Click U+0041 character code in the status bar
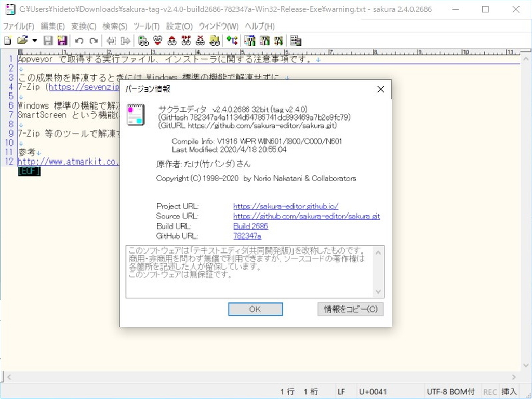 [x=373, y=392]
